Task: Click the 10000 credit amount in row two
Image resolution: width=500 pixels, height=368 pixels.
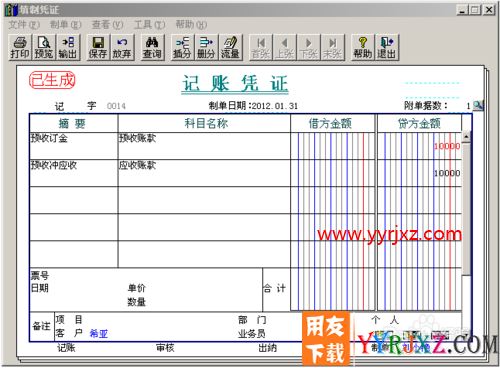Action: click(x=447, y=173)
